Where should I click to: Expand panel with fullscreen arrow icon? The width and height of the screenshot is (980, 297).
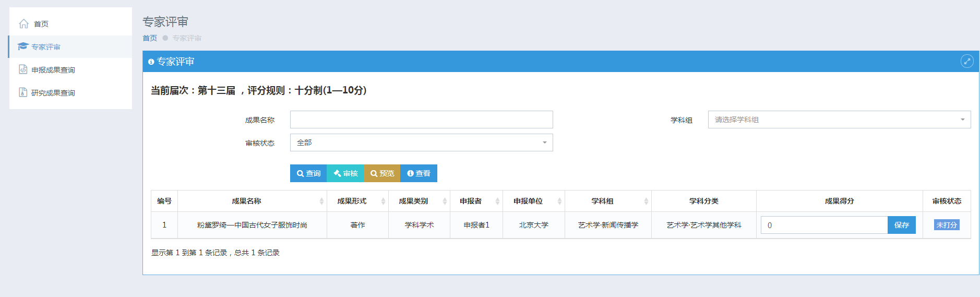(967, 61)
